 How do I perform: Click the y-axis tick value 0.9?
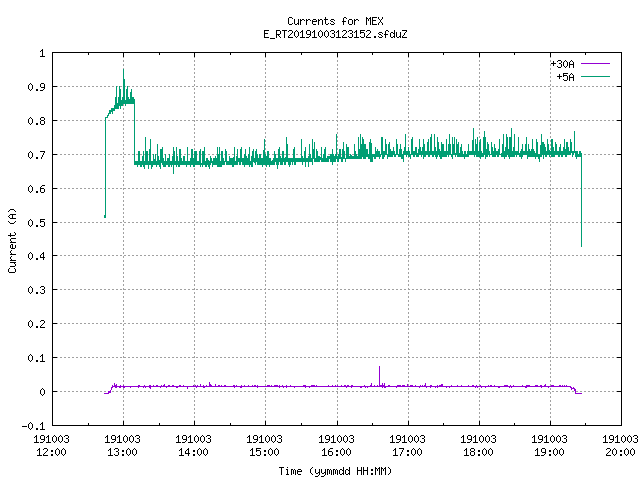coord(36,87)
